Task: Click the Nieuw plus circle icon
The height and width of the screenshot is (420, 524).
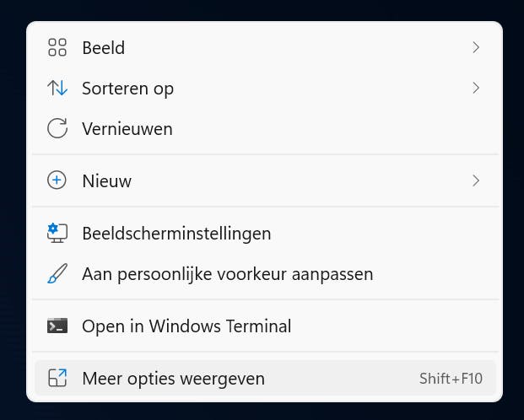Action: coord(57,180)
